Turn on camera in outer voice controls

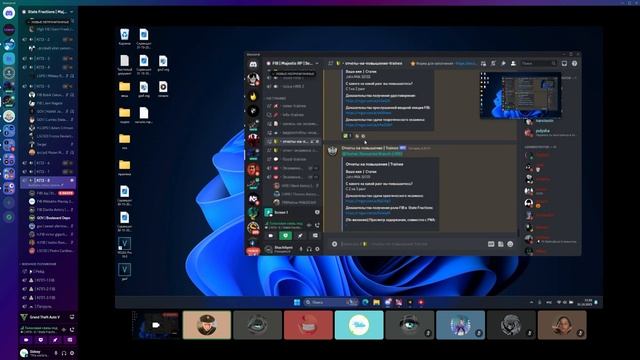pyautogui.click(x=27, y=340)
